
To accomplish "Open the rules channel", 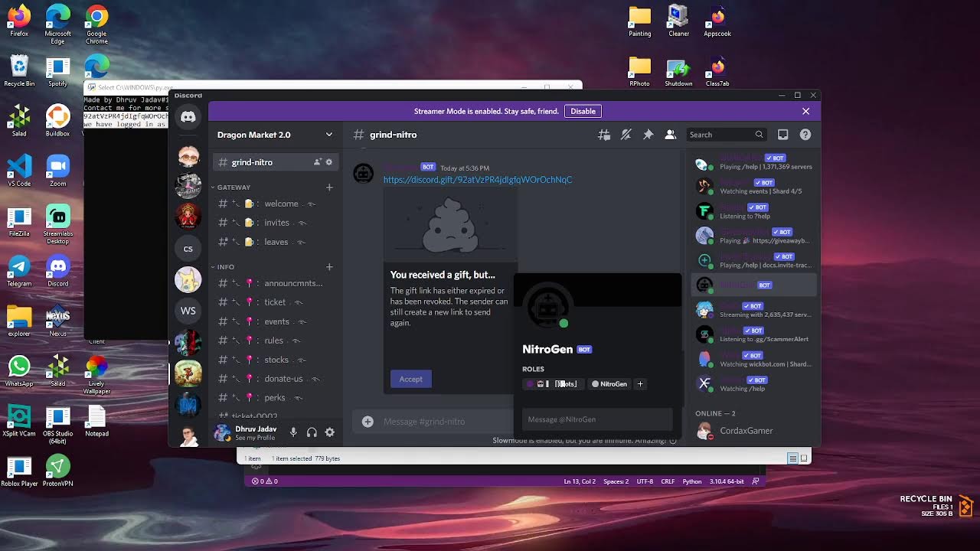I will [274, 341].
